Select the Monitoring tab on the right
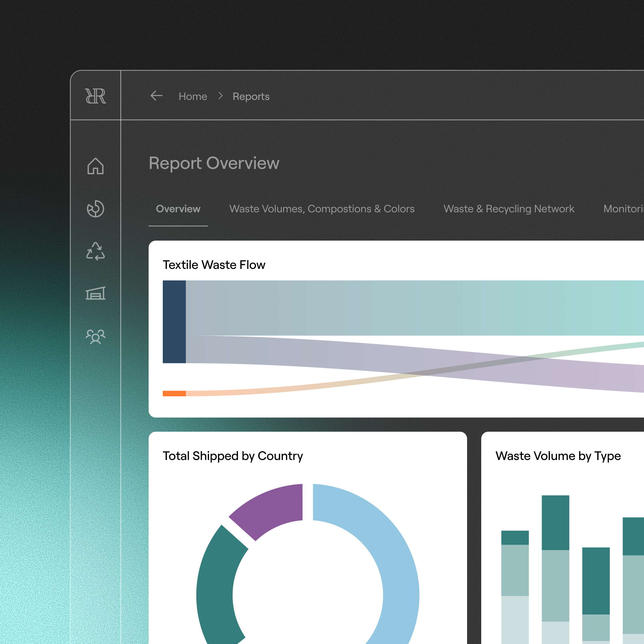This screenshot has width=644, height=644. 625,209
